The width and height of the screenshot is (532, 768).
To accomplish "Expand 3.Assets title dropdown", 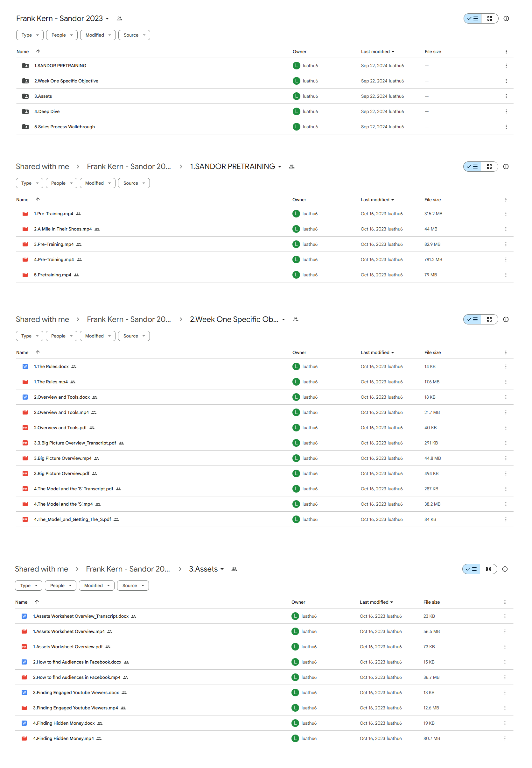I will [x=222, y=569].
